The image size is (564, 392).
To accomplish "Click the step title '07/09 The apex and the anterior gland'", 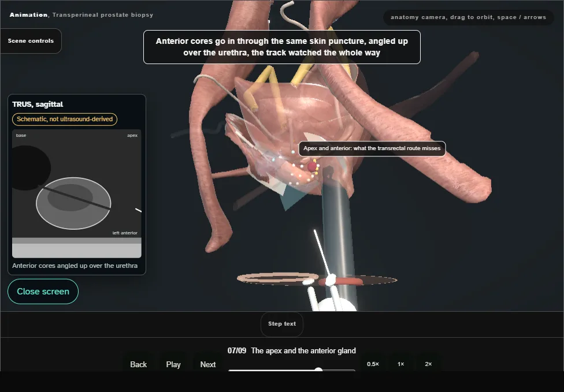I will coord(292,350).
